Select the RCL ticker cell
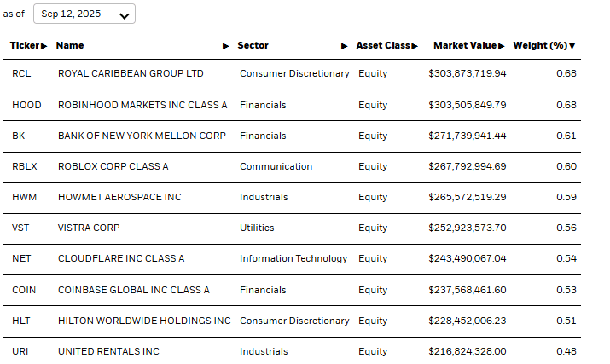The image size is (610, 364). point(20,73)
